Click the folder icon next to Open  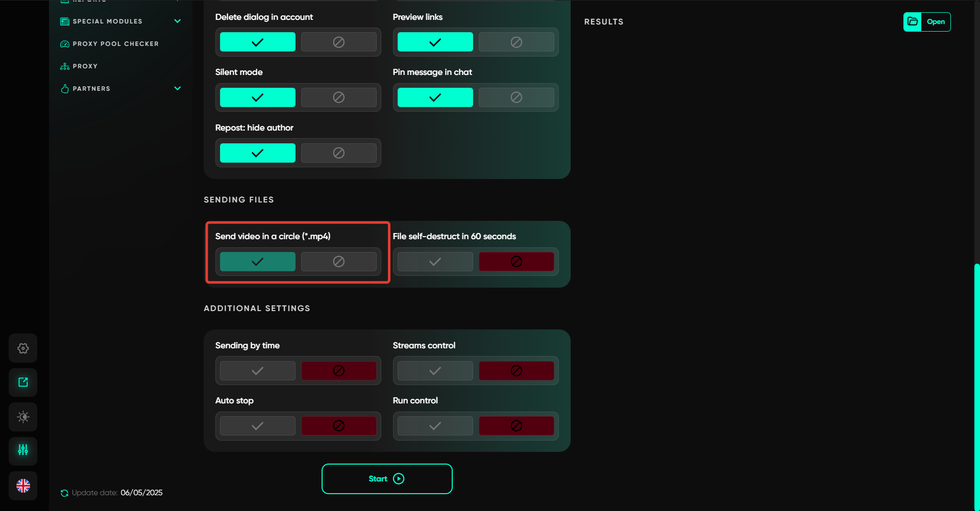pyautogui.click(x=913, y=22)
